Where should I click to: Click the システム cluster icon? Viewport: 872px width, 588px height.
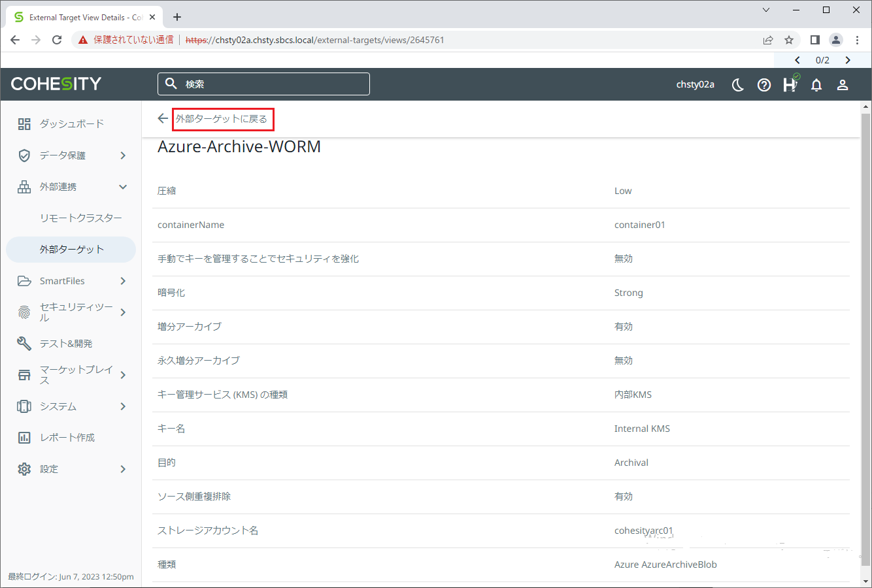tap(24, 406)
